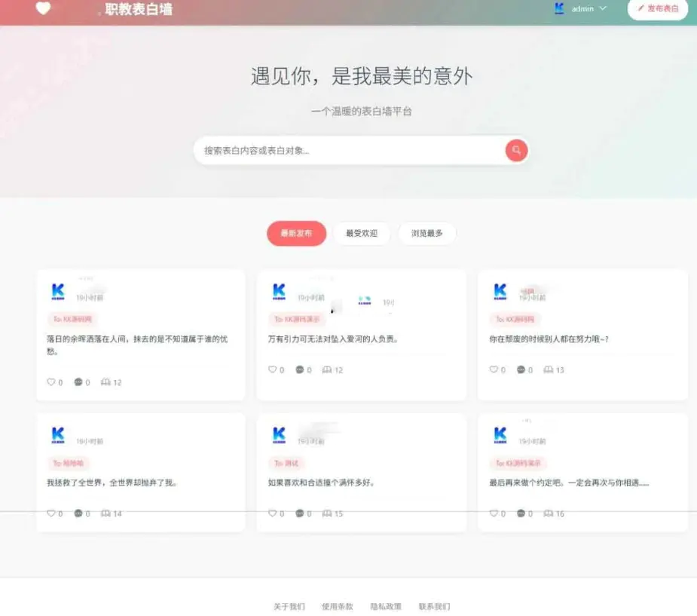Screen dimensions: 697x616
Task: Click view count icon on 最后再来做个约定吧 post
Action: [x=548, y=513]
